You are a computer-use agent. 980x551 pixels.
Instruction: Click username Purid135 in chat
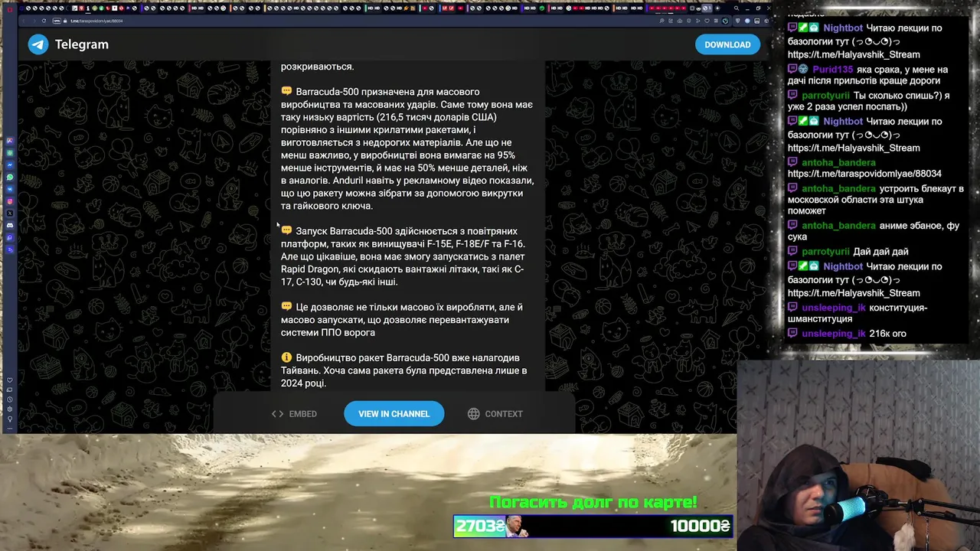pyautogui.click(x=832, y=70)
